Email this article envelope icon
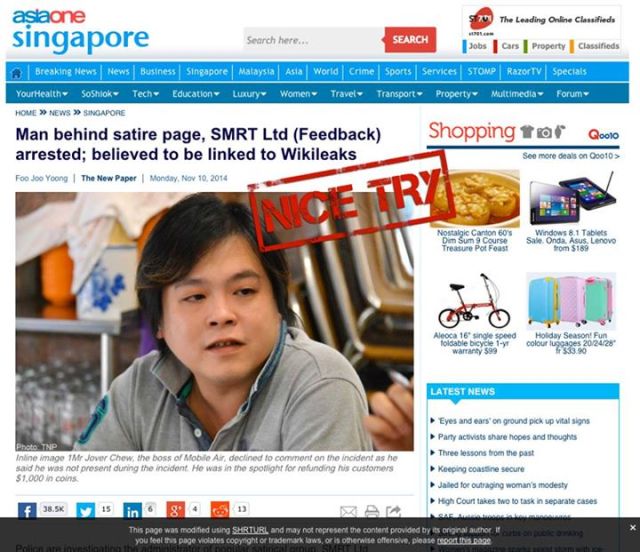The image size is (640, 552). 348,511
